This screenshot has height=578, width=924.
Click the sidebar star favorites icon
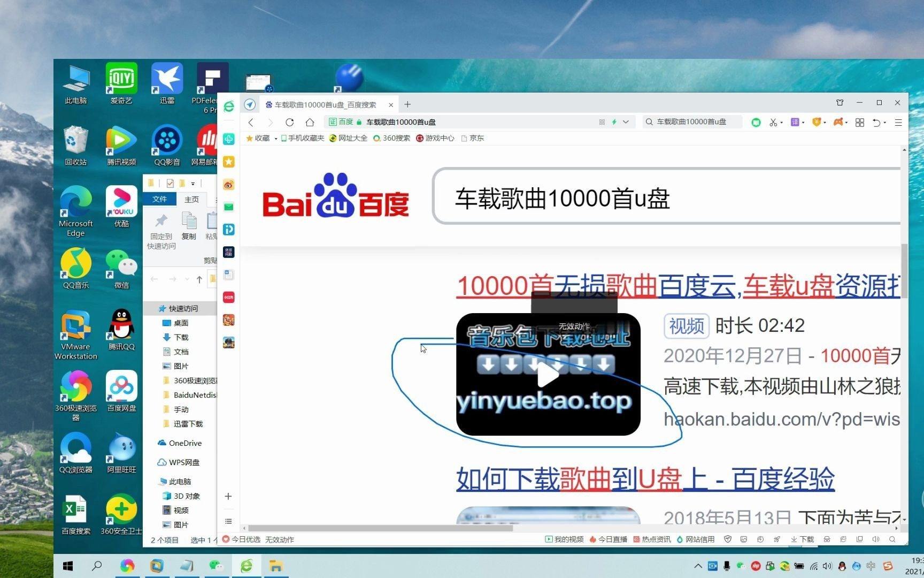click(x=229, y=162)
